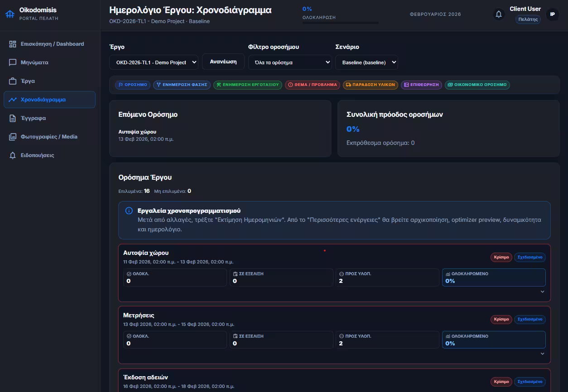The width and height of the screenshot is (568, 392).
Task: Select the Σενάριο Baseline combo box
Action: pos(366,62)
